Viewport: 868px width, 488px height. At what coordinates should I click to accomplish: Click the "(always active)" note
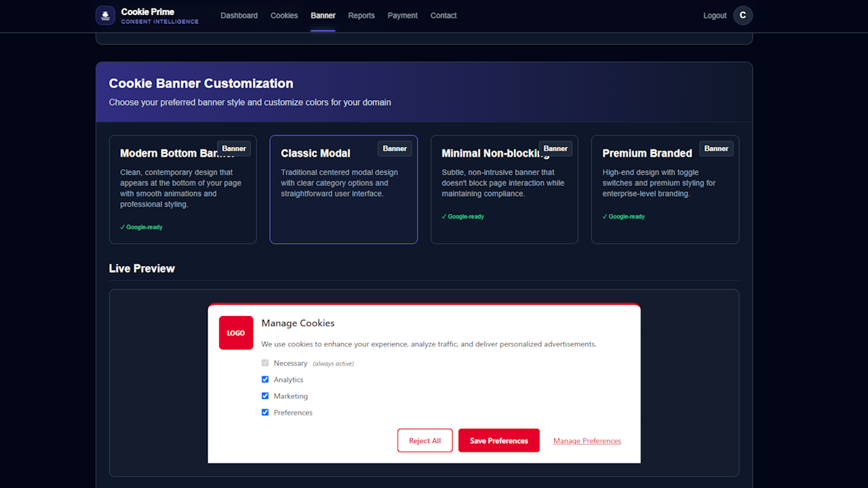[x=333, y=364]
